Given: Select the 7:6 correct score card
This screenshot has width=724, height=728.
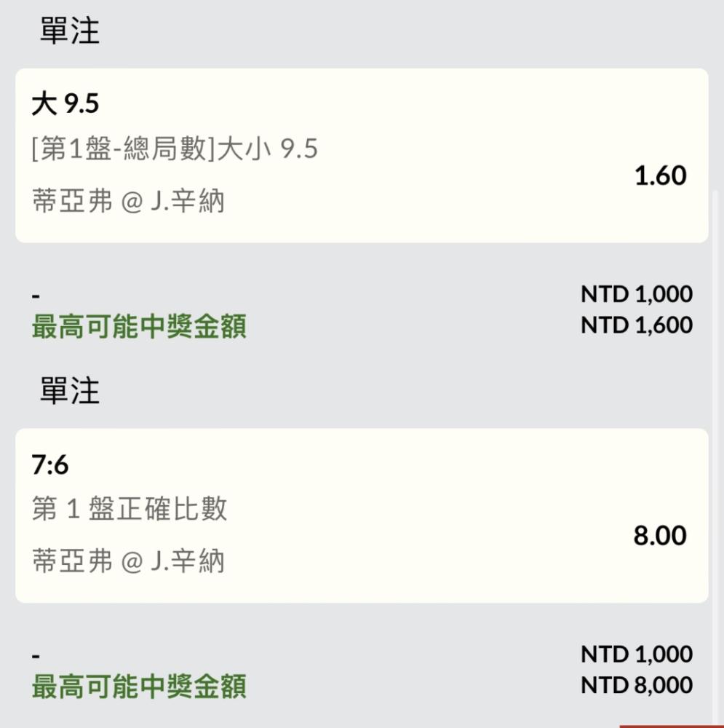Looking at the screenshot, I should point(362,516).
